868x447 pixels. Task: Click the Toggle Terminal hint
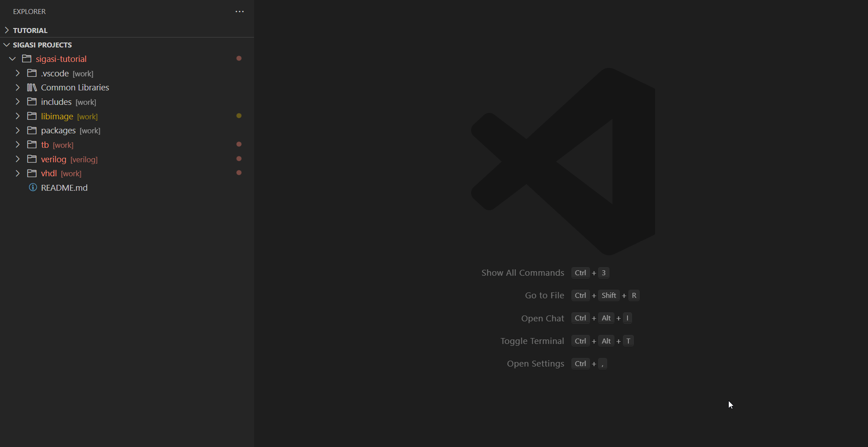point(532,341)
